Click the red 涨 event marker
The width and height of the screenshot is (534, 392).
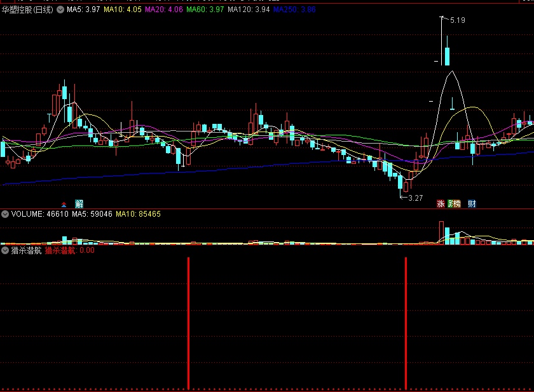(441, 204)
